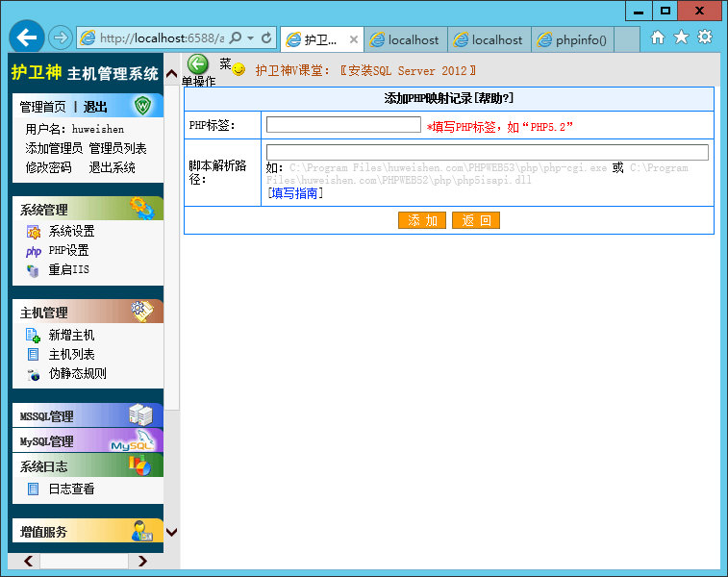Screen dimensions: 728x577
Task: Click the 伪静态规则 icon
Action: tap(34, 375)
